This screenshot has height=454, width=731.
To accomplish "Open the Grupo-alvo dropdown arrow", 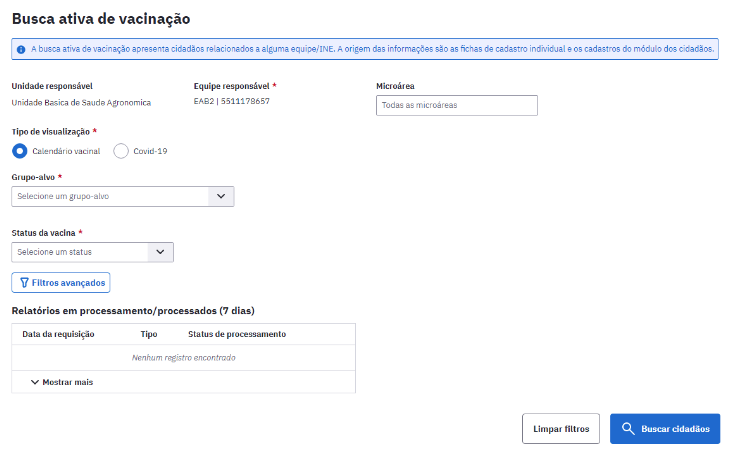I will pos(222,196).
